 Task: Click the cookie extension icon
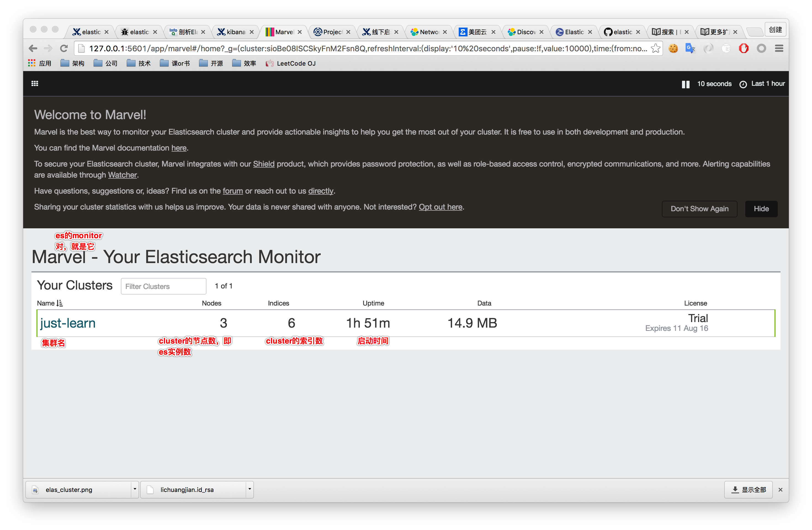pos(673,49)
